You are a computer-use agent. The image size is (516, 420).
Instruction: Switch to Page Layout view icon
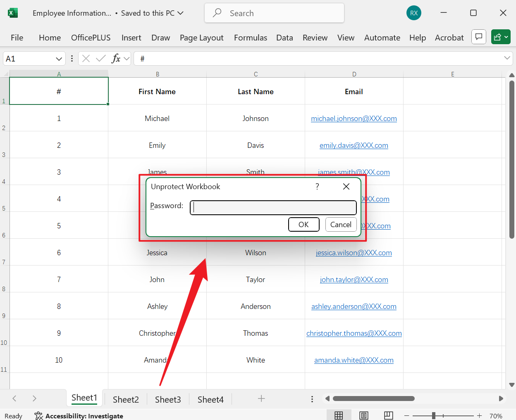click(364, 415)
